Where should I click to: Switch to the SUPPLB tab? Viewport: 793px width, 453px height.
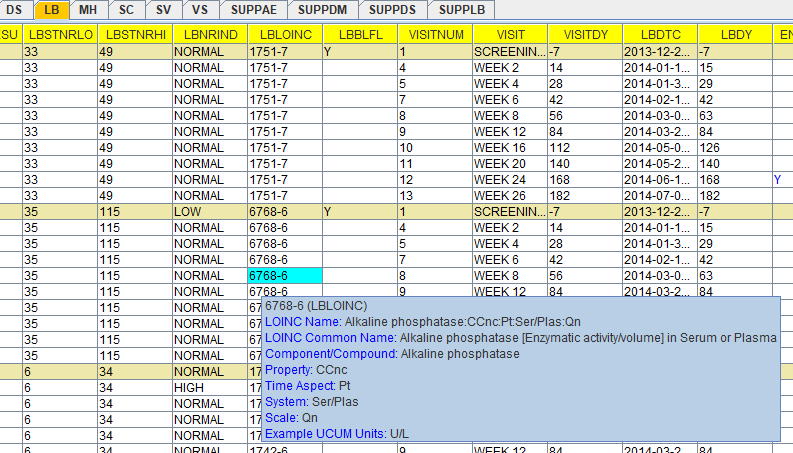tap(462, 10)
